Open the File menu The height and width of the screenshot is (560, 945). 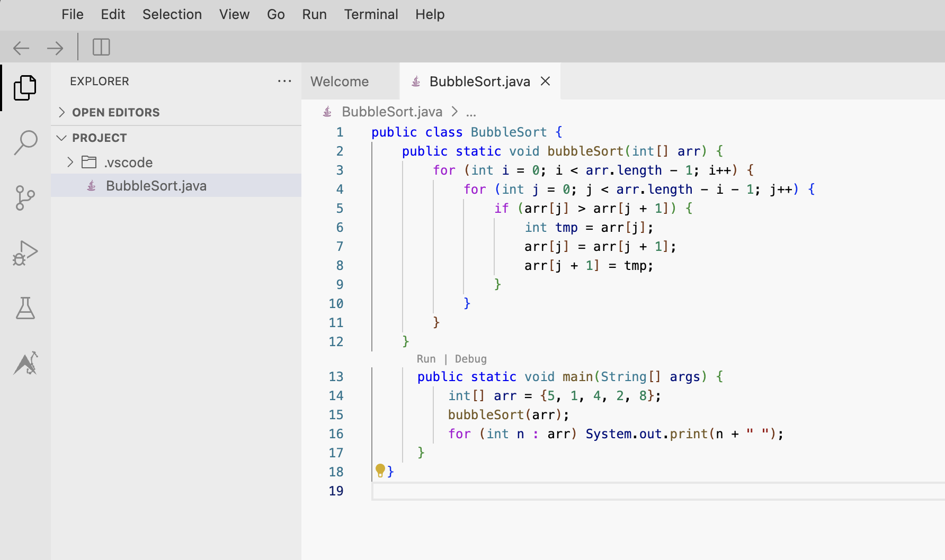click(73, 14)
